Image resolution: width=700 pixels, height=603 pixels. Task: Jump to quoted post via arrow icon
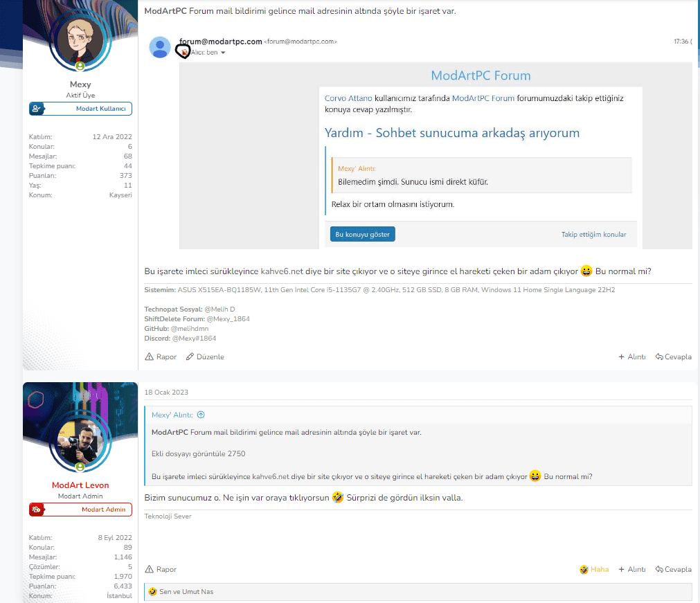(x=201, y=415)
